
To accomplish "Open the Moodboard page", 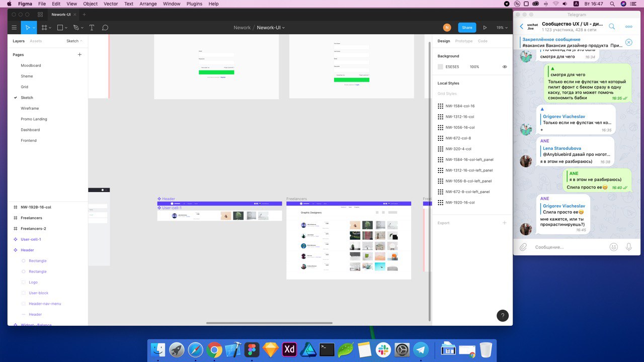I will (x=31, y=65).
